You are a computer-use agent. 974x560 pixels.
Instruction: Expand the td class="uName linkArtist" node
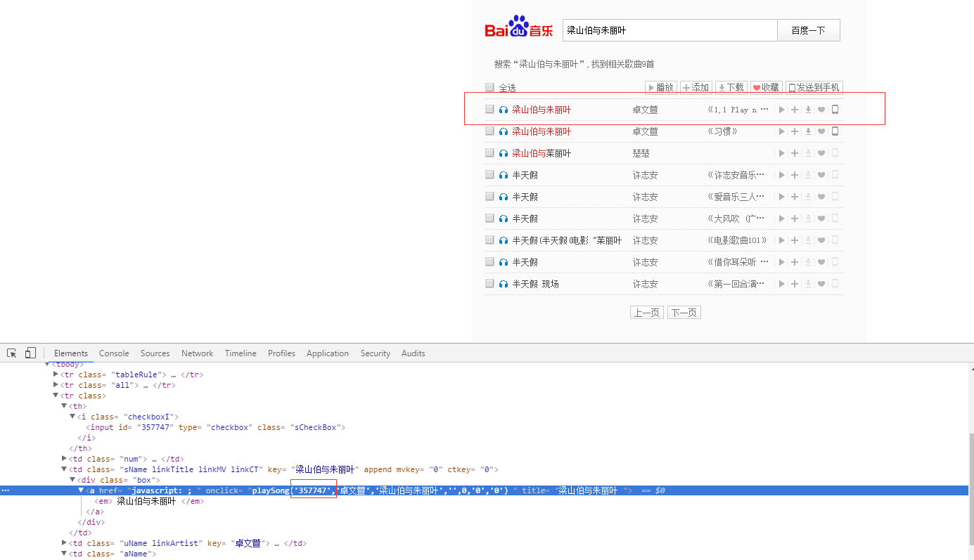[64, 543]
